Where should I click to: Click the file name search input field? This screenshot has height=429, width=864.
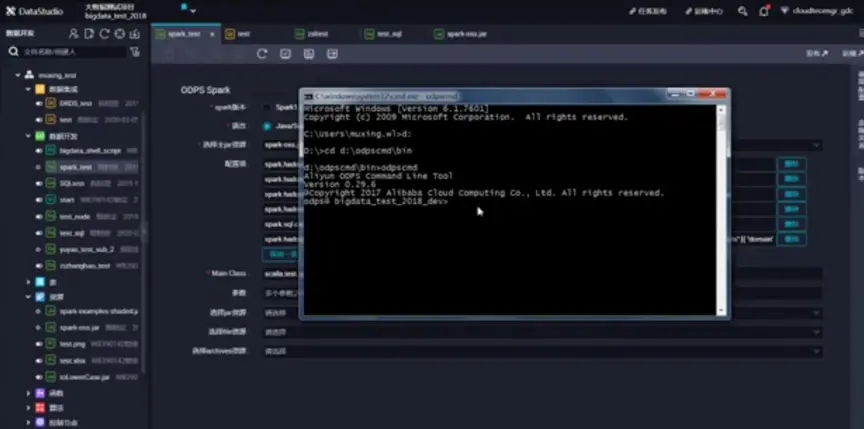[74, 52]
